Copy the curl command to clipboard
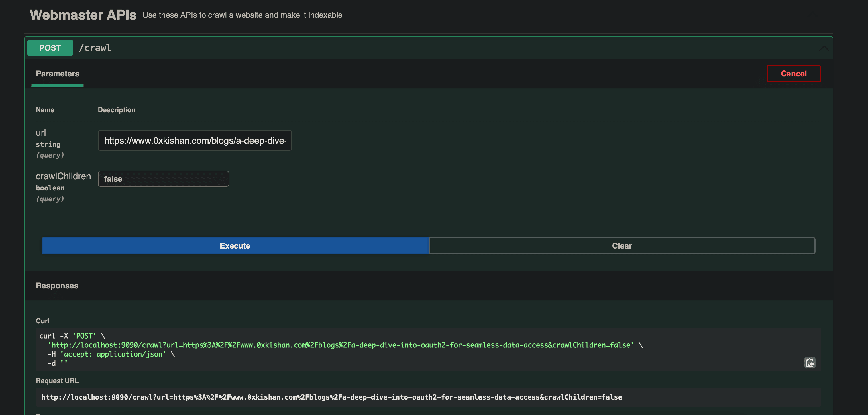The height and width of the screenshot is (415, 868). coord(810,362)
